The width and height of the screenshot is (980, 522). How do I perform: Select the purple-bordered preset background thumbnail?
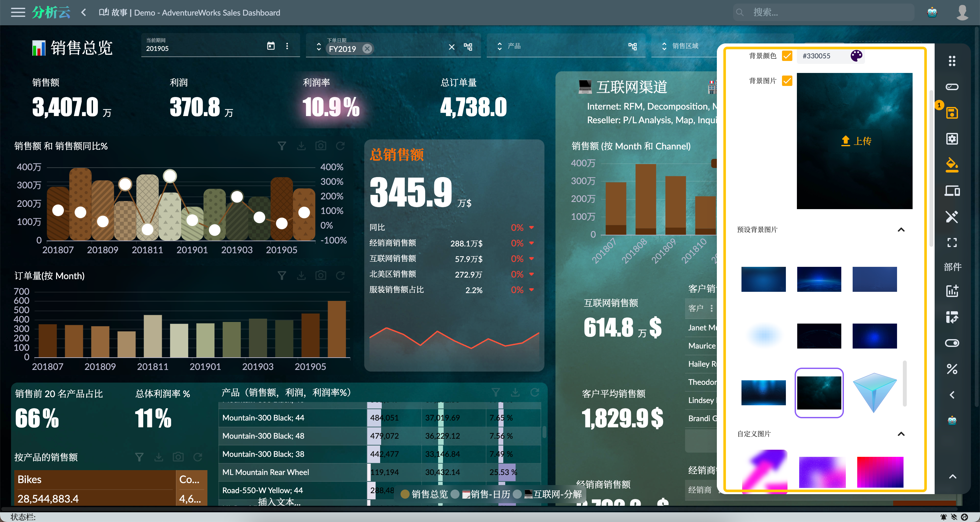[819, 393]
